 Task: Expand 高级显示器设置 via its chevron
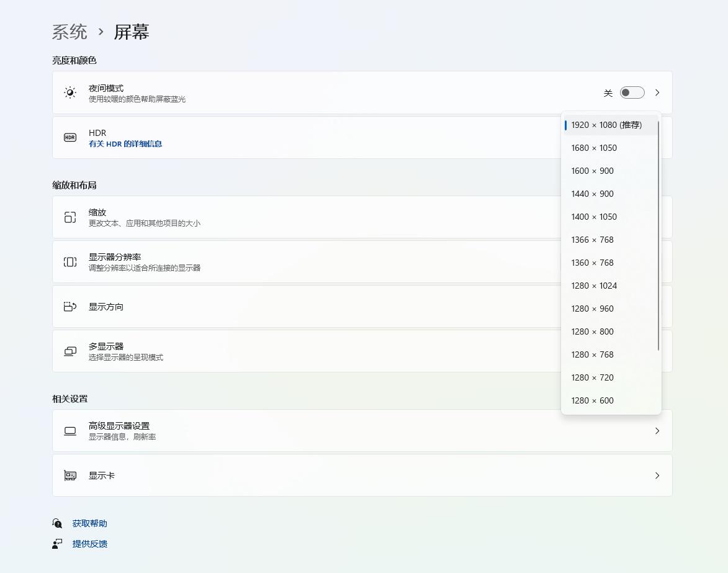tap(657, 431)
